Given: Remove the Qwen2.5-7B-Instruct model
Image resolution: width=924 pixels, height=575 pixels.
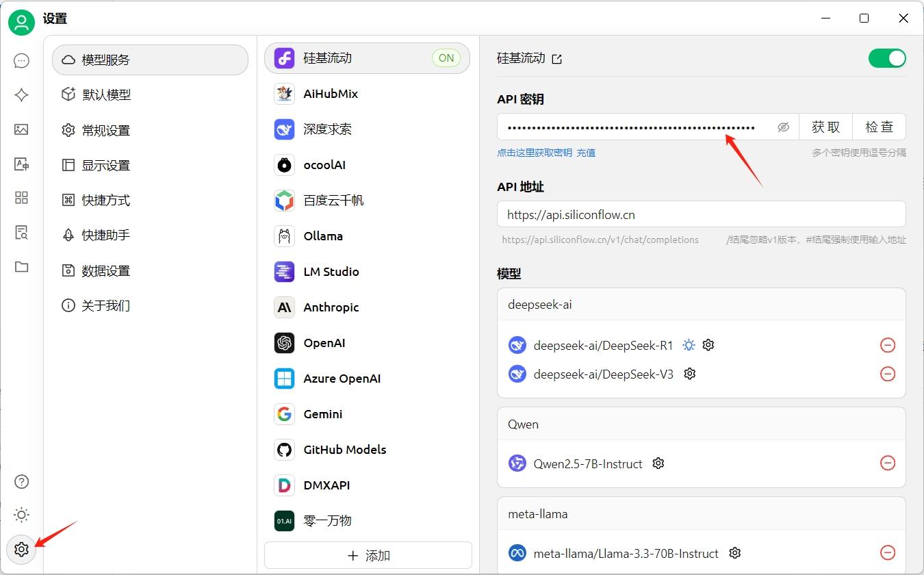Looking at the screenshot, I should coord(888,463).
